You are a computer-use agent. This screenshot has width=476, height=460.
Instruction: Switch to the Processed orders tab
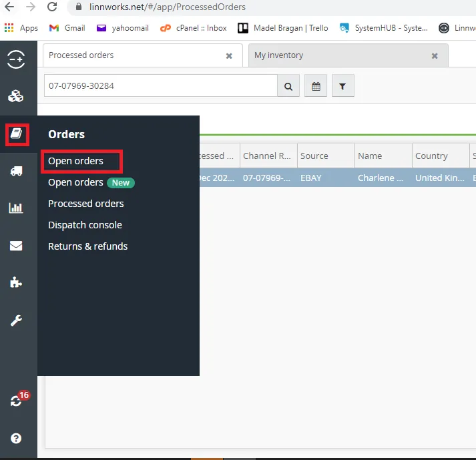[143, 55]
